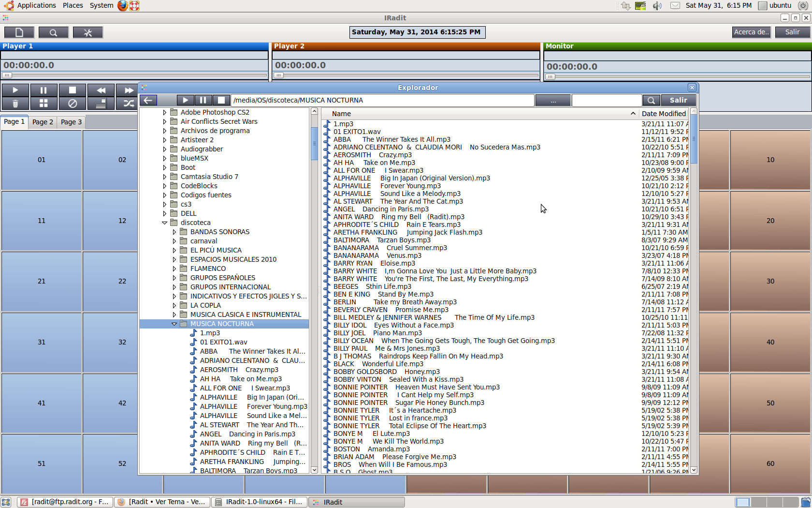Open the search tool in the main toolbar
Viewport: 812px width, 508px height.
pos(53,32)
